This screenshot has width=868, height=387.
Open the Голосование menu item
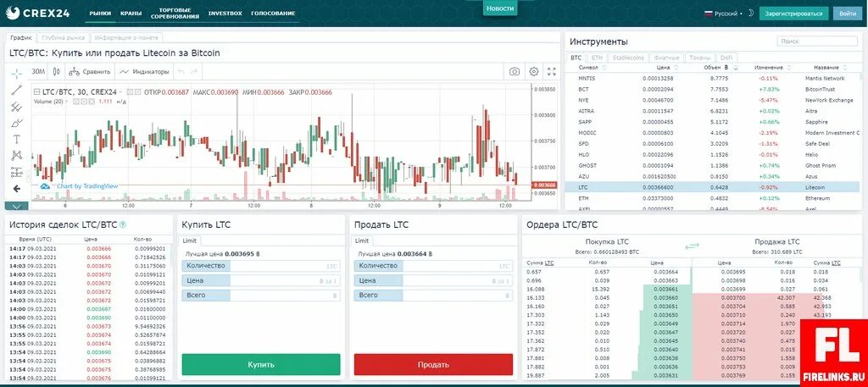(x=273, y=14)
